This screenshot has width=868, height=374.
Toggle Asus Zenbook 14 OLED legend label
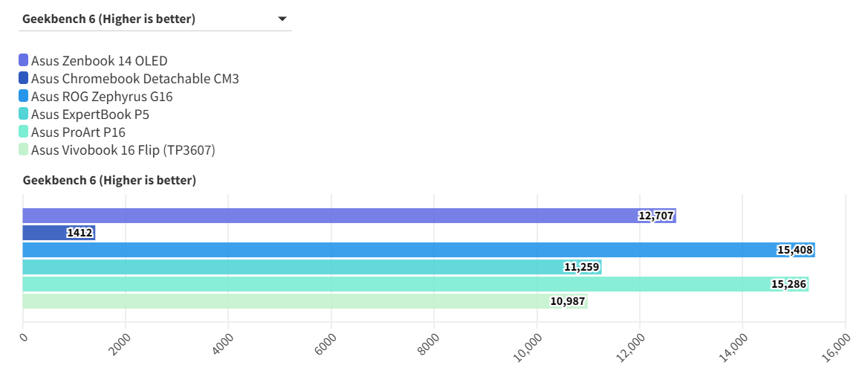click(100, 61)
